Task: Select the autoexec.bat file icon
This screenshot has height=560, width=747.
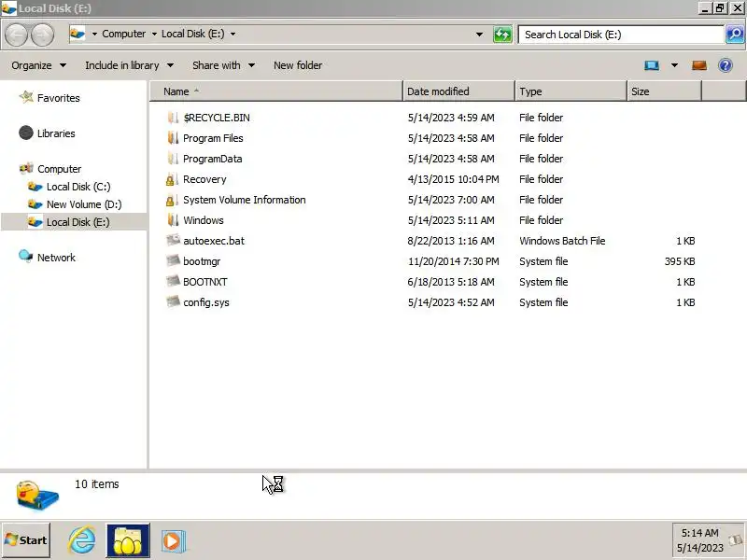Action: click(173, 240)
